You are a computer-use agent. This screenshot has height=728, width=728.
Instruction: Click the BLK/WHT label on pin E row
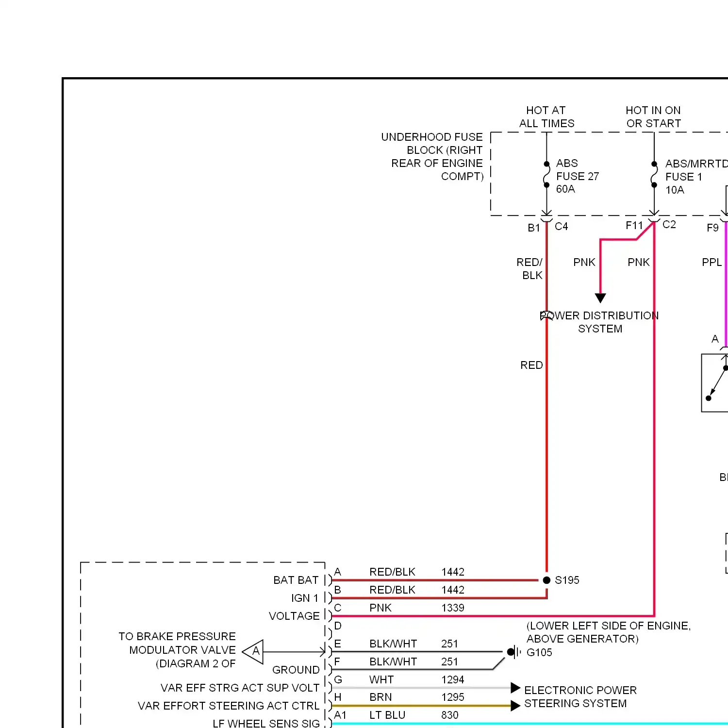(393, 644)
